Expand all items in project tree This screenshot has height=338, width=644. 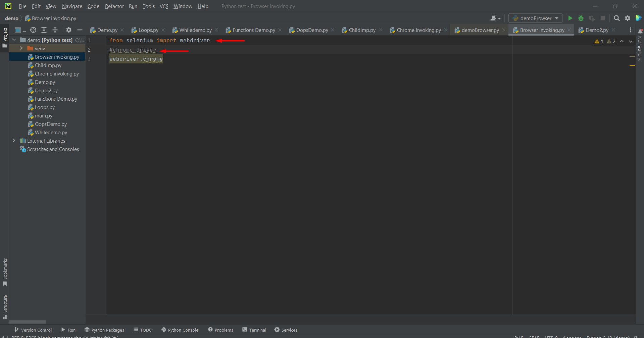44,30
